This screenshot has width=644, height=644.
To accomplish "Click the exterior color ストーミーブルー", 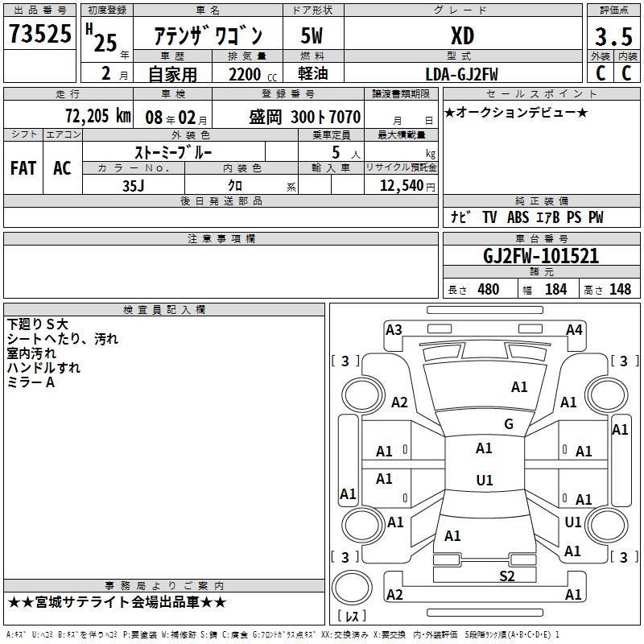I will click(x=172, y=152).
